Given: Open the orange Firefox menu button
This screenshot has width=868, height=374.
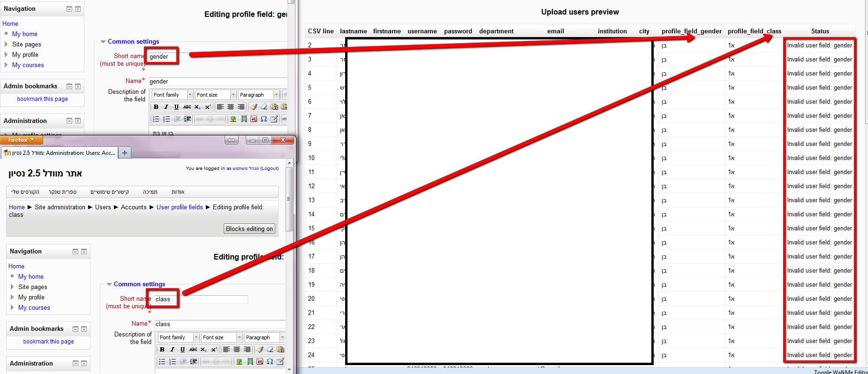Looking at the screenshot, I should point(21,140).
